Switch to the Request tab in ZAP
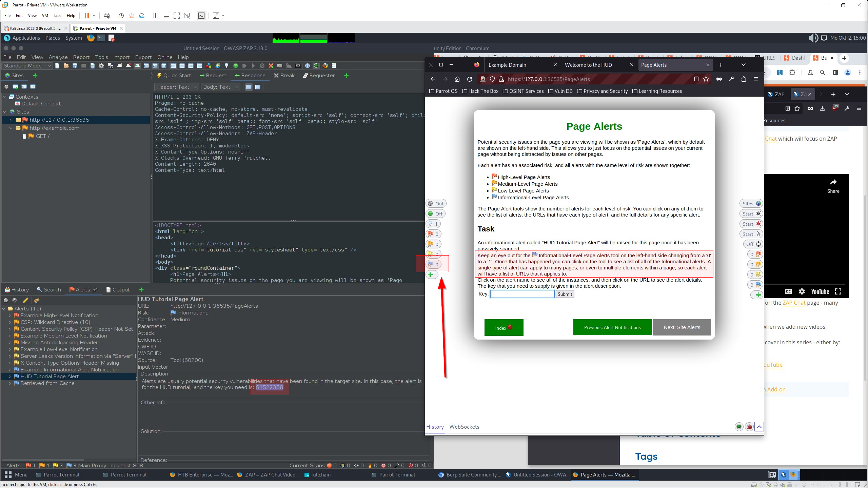This screenshot has width=868, height=488. pos(213,76)
